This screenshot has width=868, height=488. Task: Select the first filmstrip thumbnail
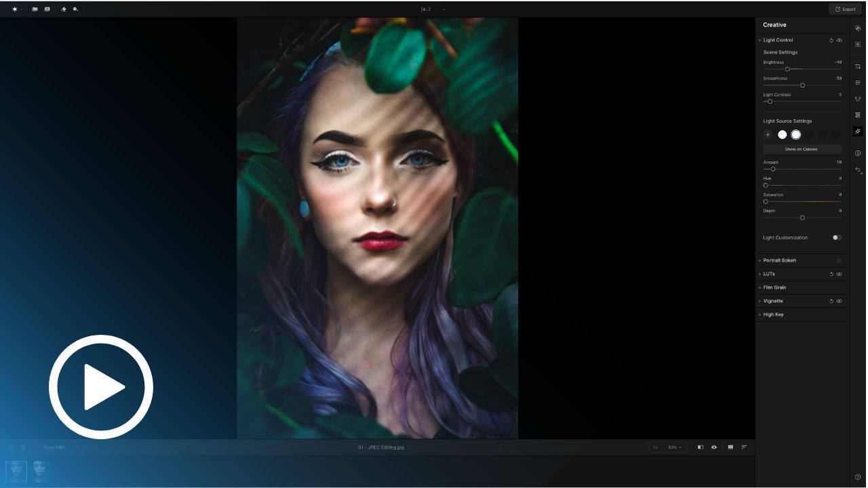16,471
